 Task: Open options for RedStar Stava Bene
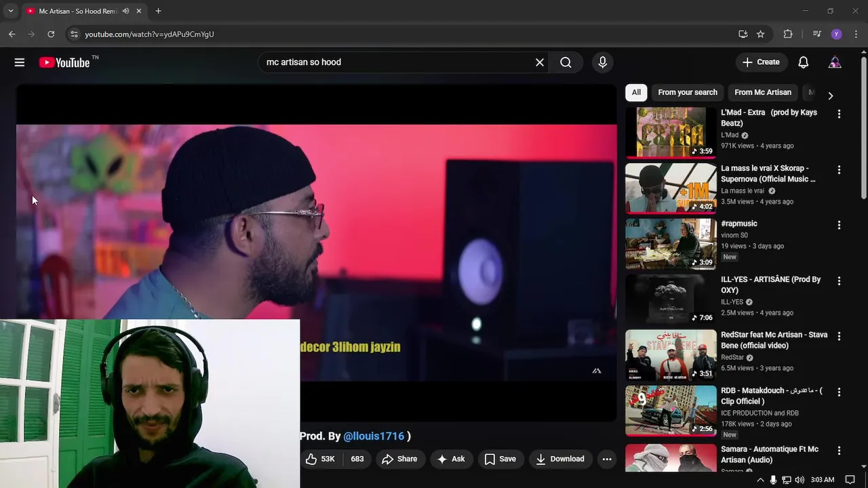839,336
